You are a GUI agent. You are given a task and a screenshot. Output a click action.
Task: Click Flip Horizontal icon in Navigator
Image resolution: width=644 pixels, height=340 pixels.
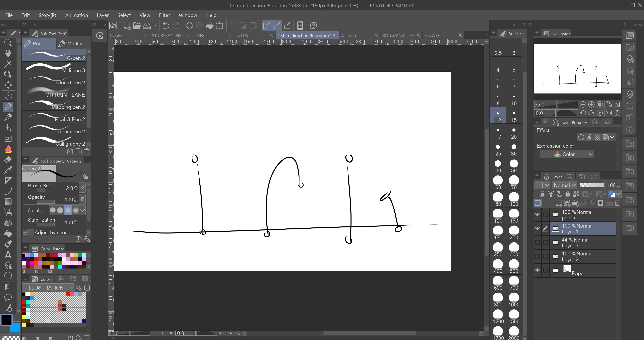click(x=608, y=113)
